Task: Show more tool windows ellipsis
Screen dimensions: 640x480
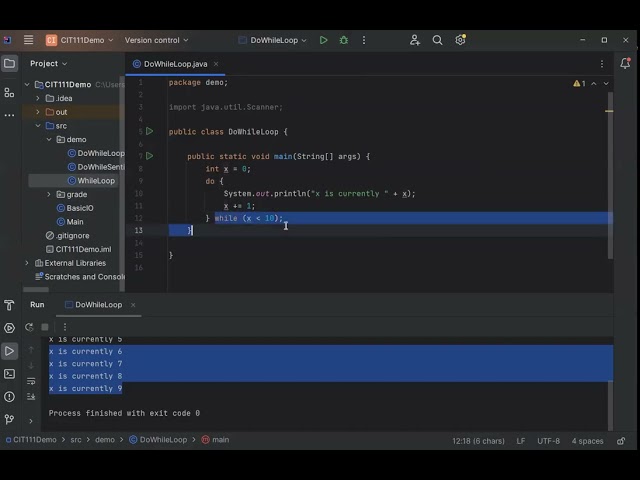Action: tap(9, 116)
